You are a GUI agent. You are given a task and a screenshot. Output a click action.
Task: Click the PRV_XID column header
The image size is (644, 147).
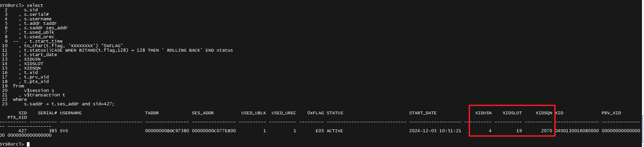[611, 113]
